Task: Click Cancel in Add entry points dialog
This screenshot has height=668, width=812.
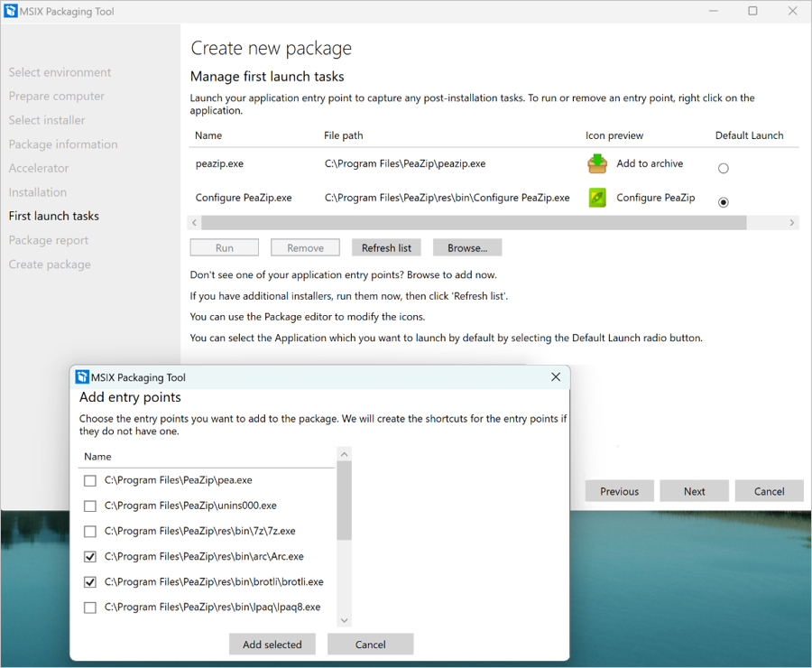Action: (370, 645)
